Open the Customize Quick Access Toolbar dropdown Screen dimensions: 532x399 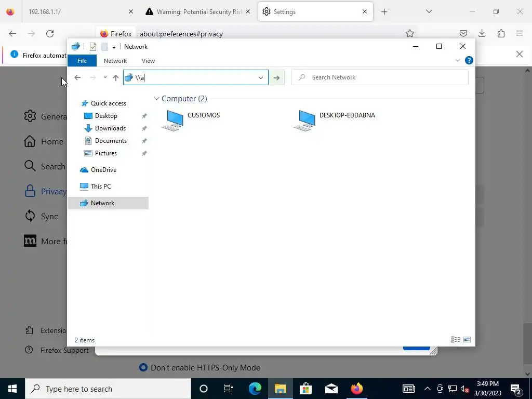(x=114, y=47)
